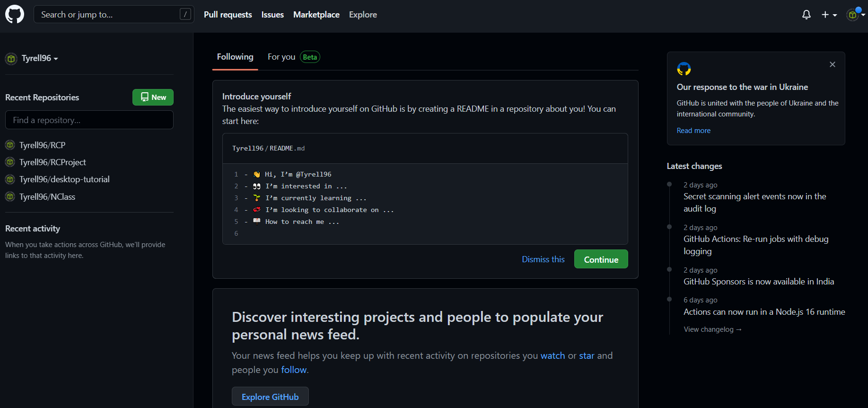Click the slash shortcut icon in search
The height and width of the screenshot is (408, 868).
tap(185, 15)
